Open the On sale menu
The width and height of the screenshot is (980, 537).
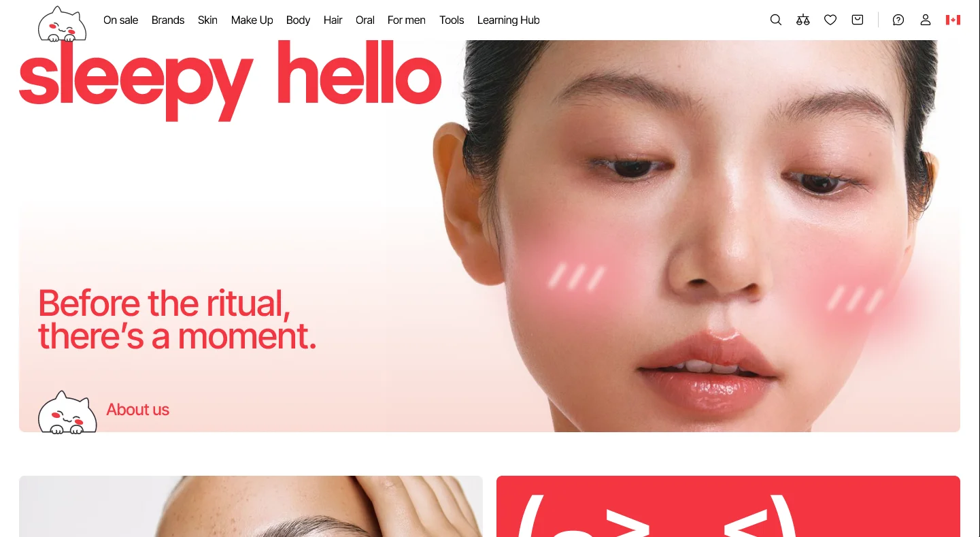[120, 20]
